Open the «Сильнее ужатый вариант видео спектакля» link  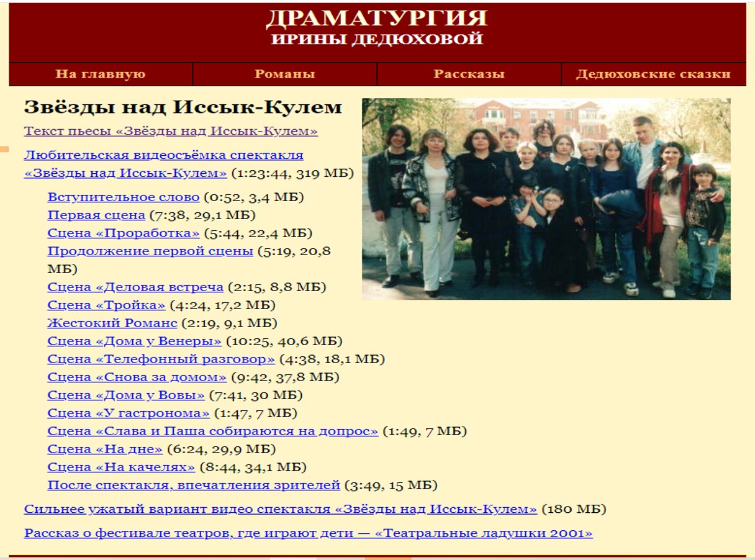pos(280,510)
